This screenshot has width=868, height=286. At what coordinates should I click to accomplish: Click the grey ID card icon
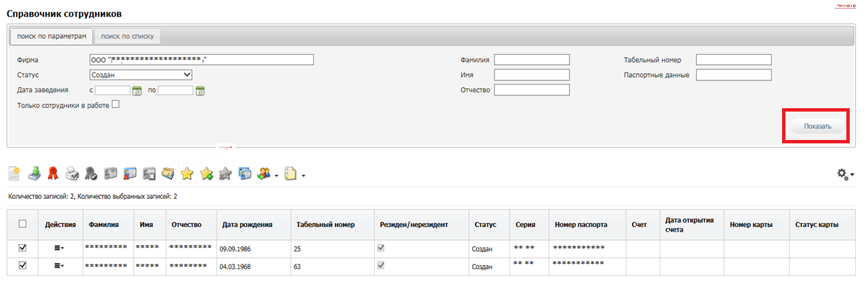111,174
